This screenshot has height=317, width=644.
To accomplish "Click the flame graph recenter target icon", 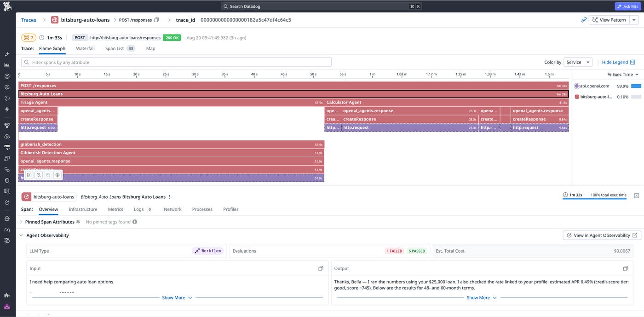I will pos(57,175).
